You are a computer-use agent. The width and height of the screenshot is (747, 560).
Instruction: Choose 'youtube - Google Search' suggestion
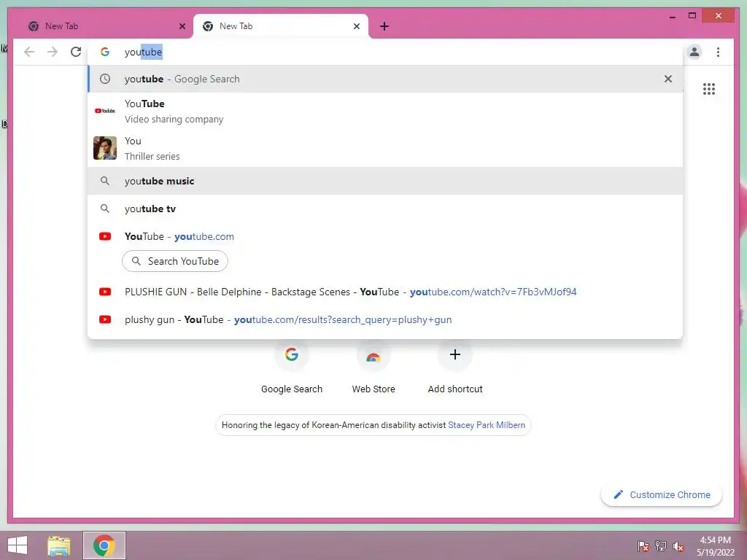(385, 79)
